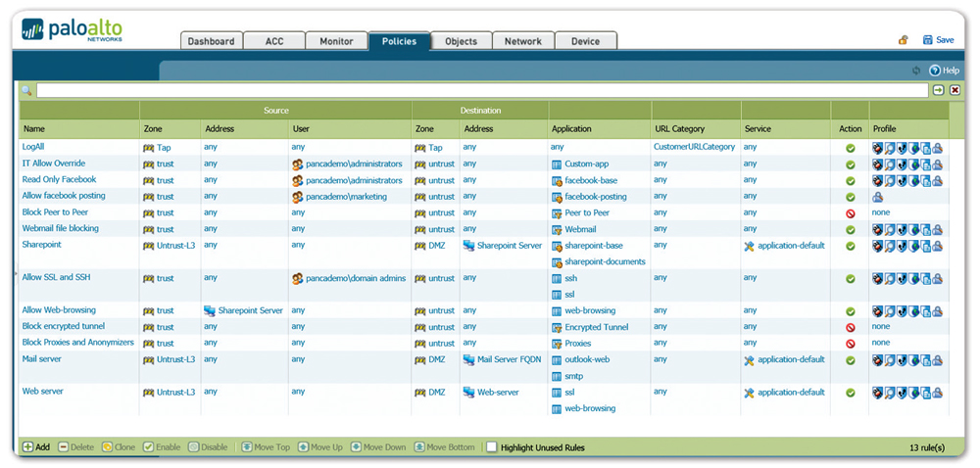Click the search magnifier icon left of filter box
Viewport: 980px width, 468px height.
click(x=27, y=90)
